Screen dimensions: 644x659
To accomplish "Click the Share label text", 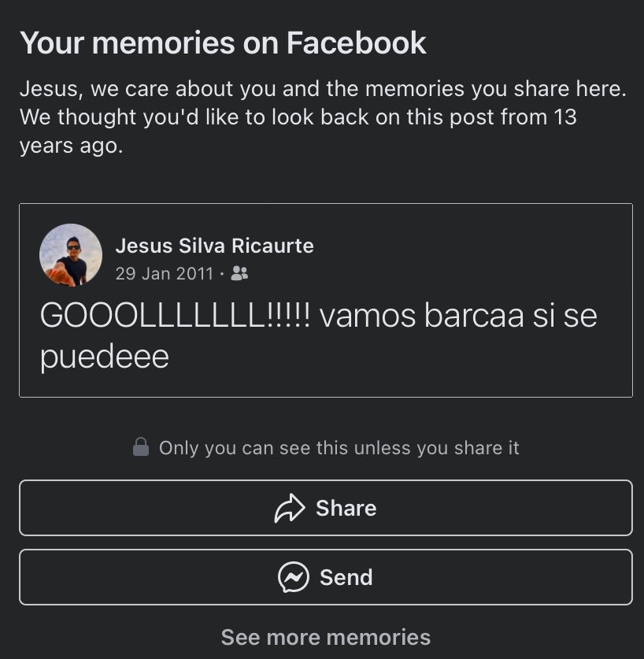I will (x=346, y=508).
